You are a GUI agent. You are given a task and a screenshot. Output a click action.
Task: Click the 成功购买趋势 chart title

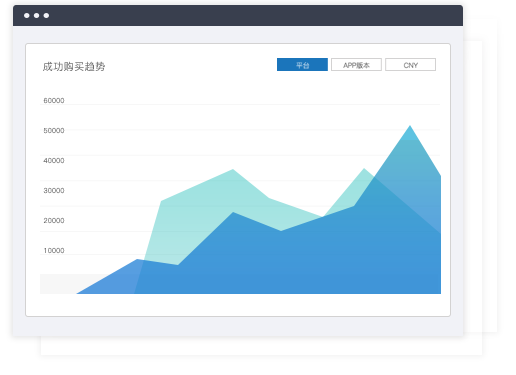click(74, 66)
